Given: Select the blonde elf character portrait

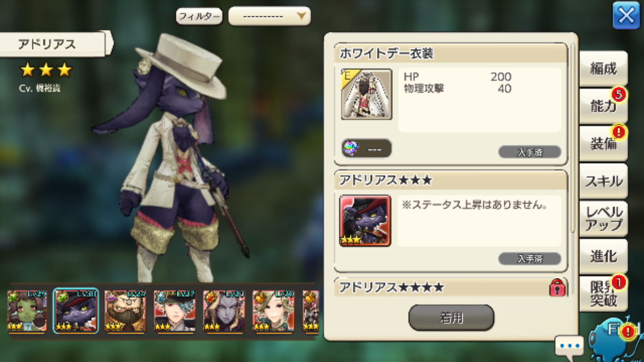Looking at the screenshot, I should [273, 311].
